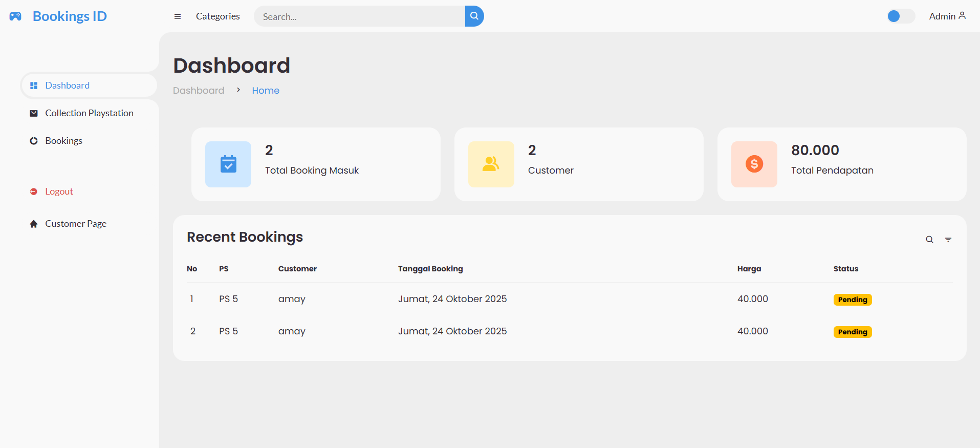Viewport: 980px width, 448px height.
Task: Go to Bookings in sidebar
Action: [63, 141]
